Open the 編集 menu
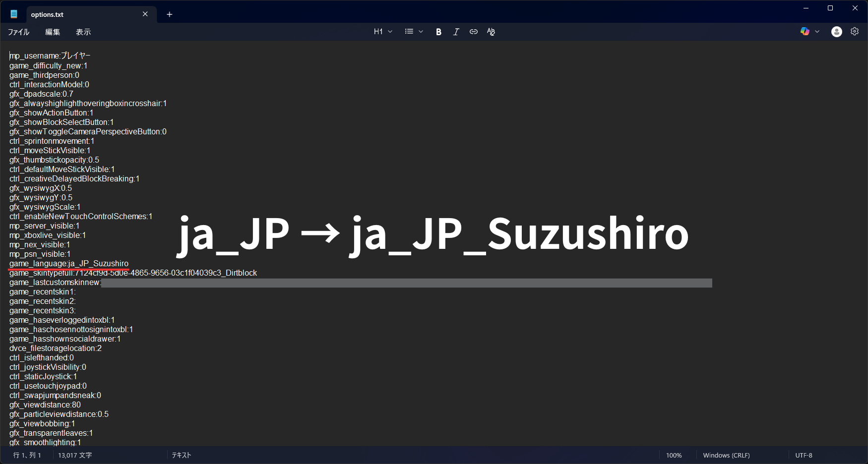 pos(52,32)
